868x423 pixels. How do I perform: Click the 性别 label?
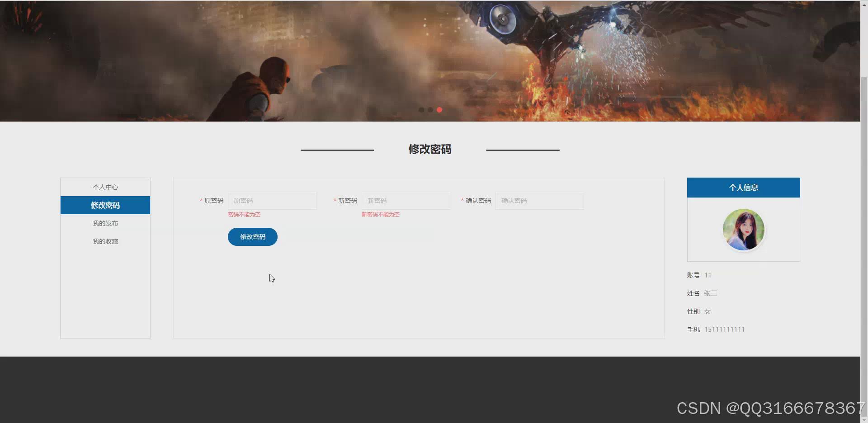click(693, 311)
